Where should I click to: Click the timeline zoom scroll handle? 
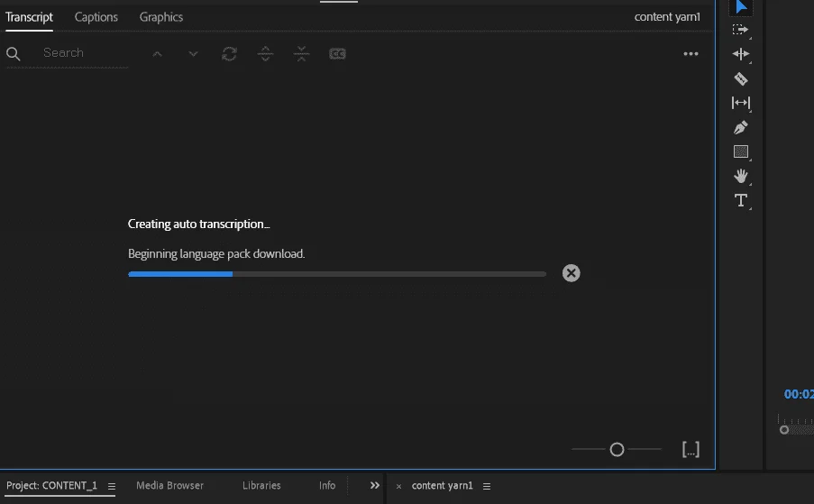[784, 430]
